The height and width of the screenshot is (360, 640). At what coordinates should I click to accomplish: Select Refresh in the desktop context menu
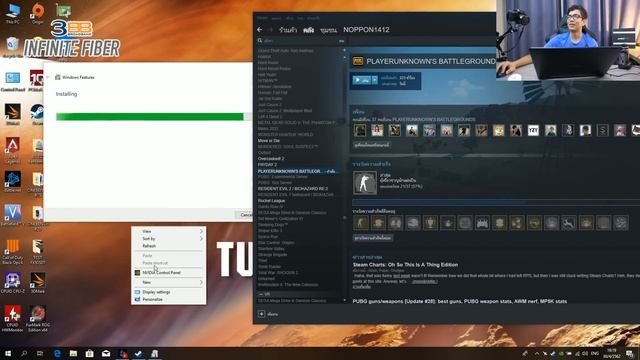click(168, 246)
